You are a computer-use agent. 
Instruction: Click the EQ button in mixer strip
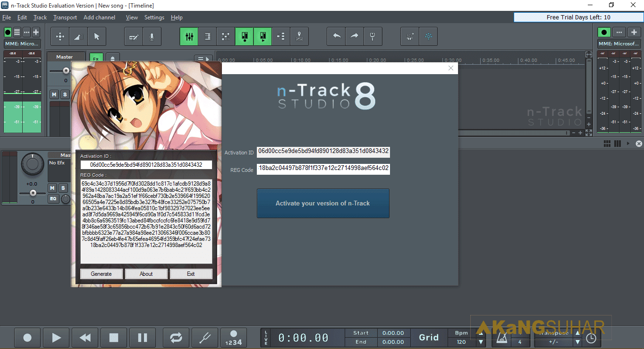tap(53, 199)
